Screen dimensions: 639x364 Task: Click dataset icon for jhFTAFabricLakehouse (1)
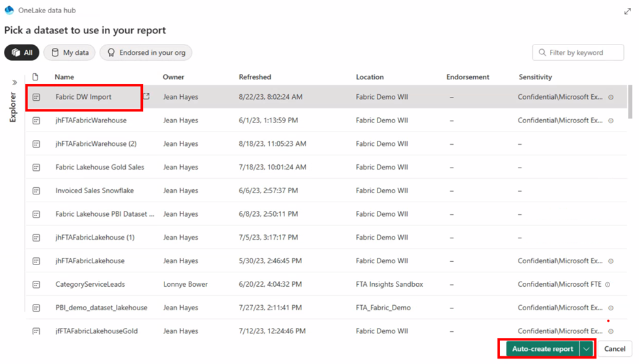36,238
